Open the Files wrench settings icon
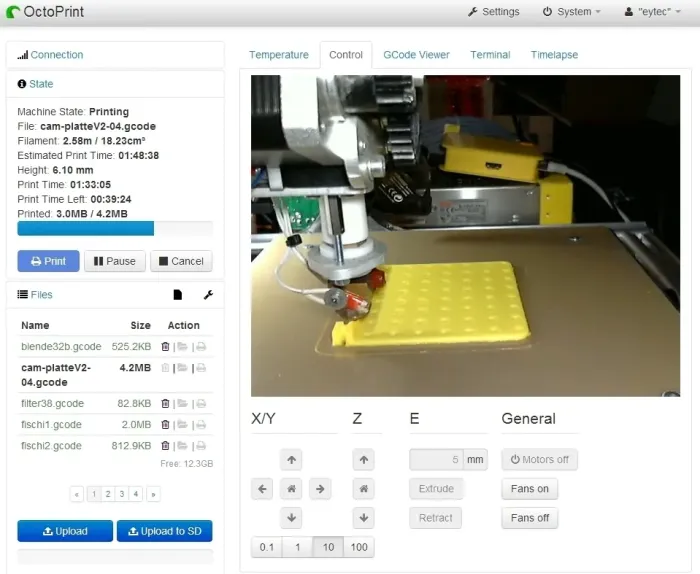This screenshot has height=574, width=700. coord(208,295)
